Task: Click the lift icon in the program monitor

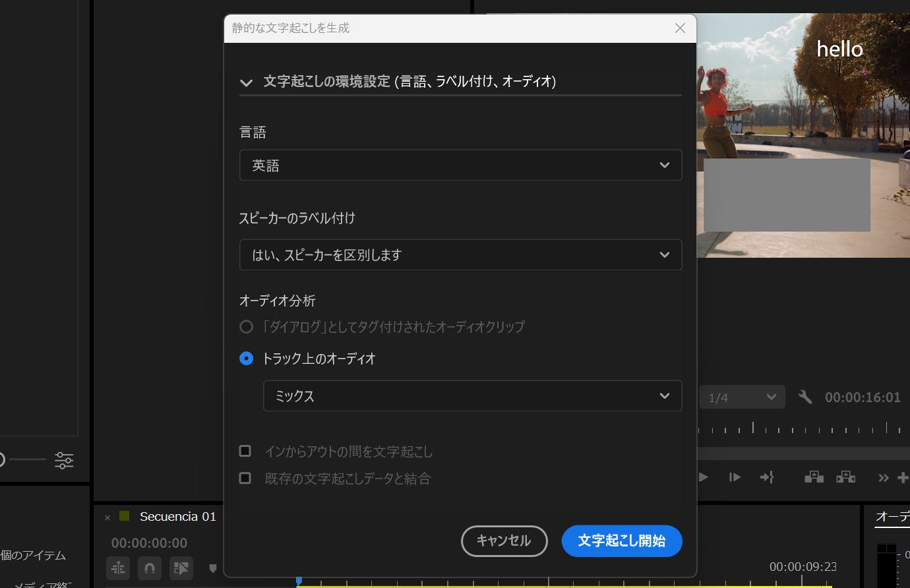Action: click(x=813, y=477)
